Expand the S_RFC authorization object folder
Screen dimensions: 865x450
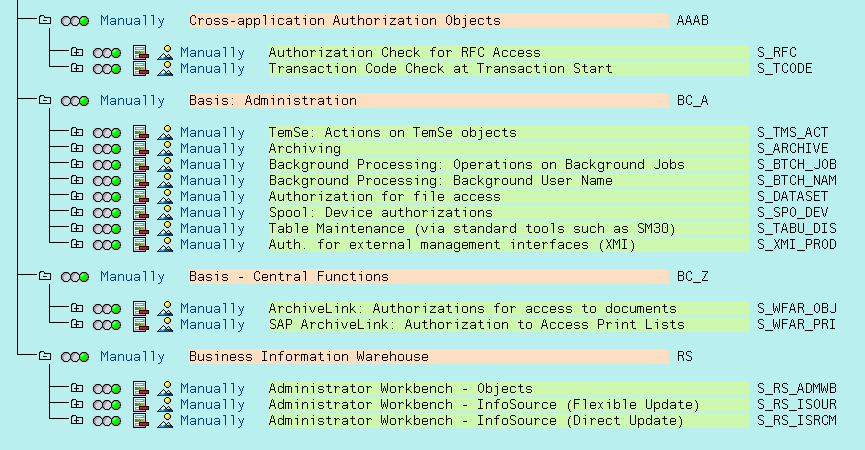pyautogui.click(x=76, y=52)
